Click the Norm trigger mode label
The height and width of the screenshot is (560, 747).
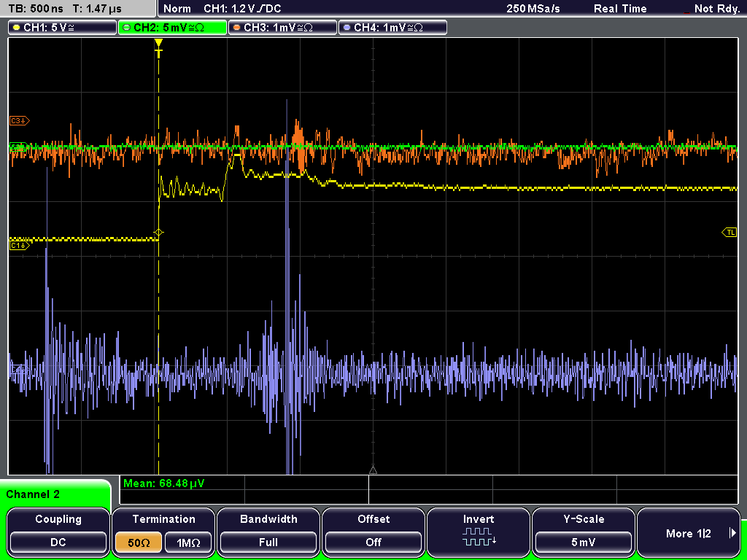pos(177,9)
